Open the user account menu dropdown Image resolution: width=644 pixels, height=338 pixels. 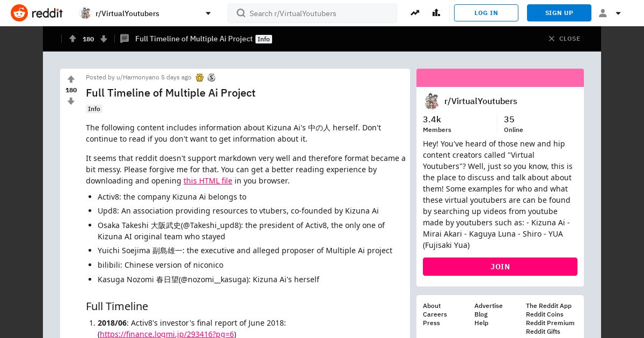610,13
